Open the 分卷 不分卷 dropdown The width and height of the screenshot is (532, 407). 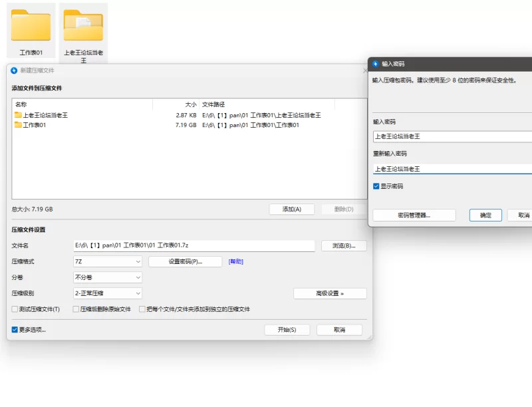(108, 277)
